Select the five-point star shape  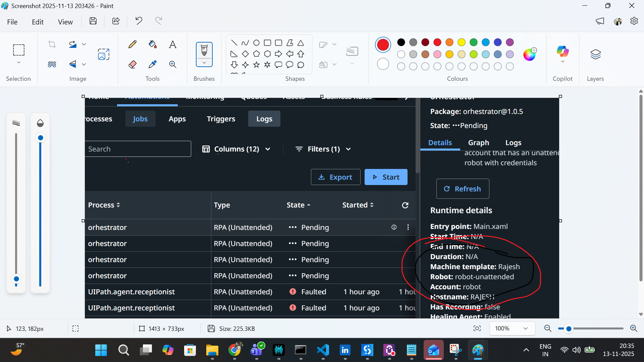tap(257, 65)
